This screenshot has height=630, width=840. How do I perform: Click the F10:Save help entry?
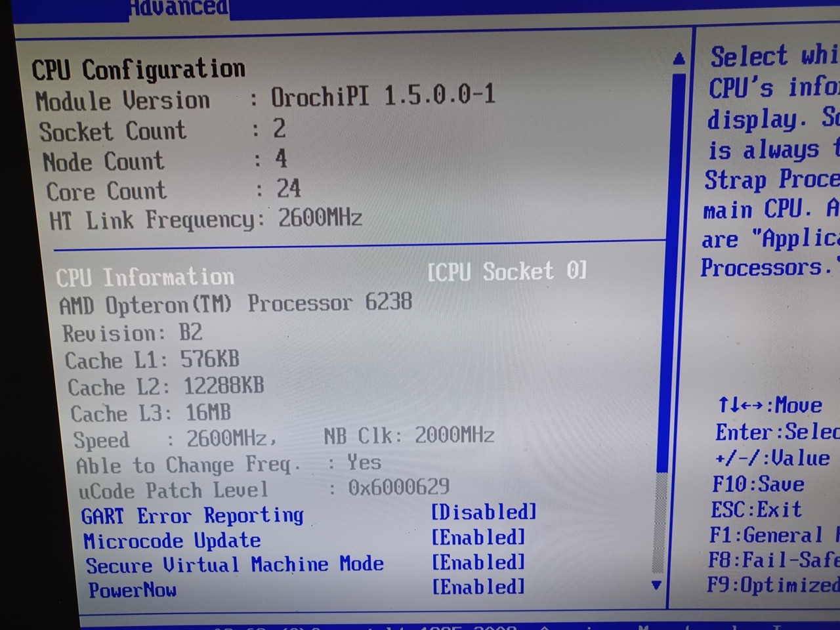coord(758,484)
